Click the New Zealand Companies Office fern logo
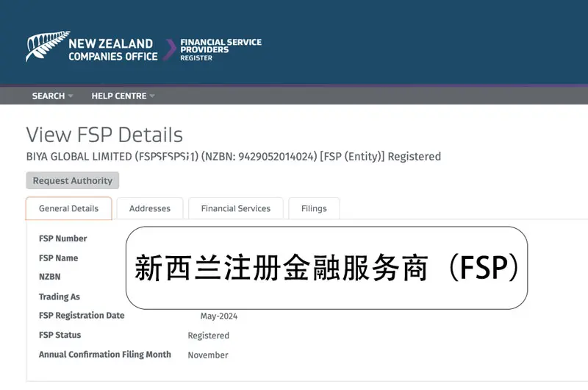The width and height of the screenshot is (588, 390). click(47, 46)
